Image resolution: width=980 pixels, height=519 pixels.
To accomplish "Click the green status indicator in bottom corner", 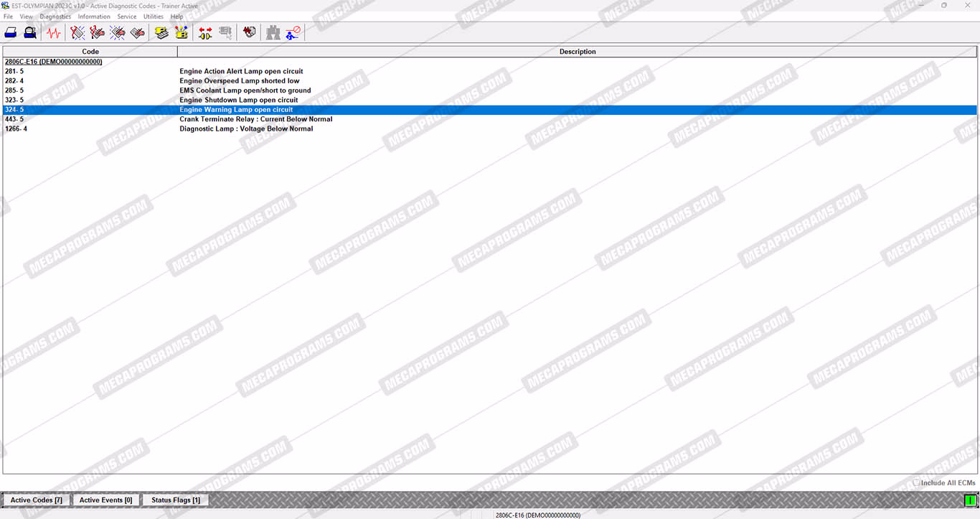I will point(970,500).
